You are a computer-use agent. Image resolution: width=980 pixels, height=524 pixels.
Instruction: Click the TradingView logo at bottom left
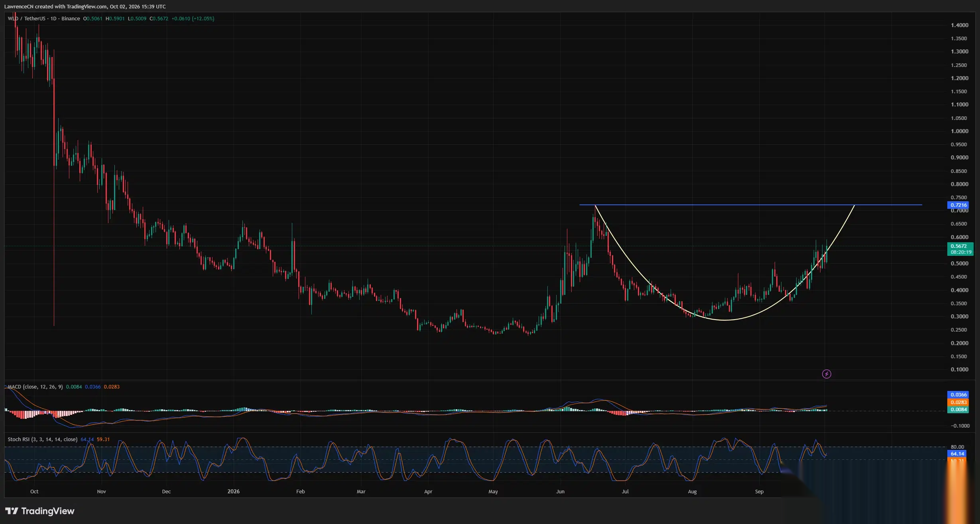coord(39,511)
